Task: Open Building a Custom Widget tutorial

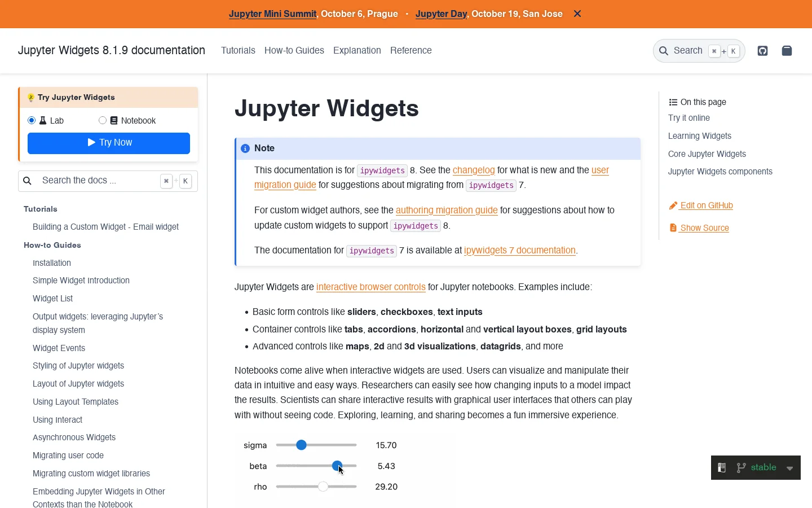Action: [x=105, y=227]
